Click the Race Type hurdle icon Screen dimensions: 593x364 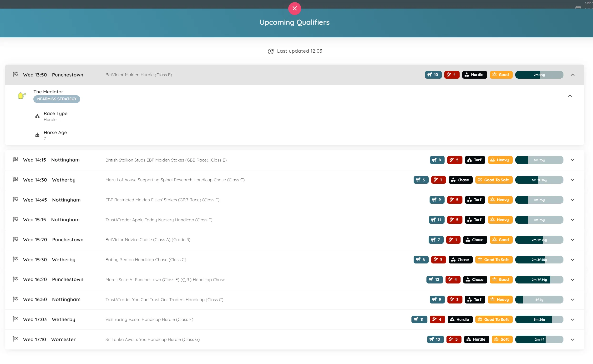click(37, 116)
